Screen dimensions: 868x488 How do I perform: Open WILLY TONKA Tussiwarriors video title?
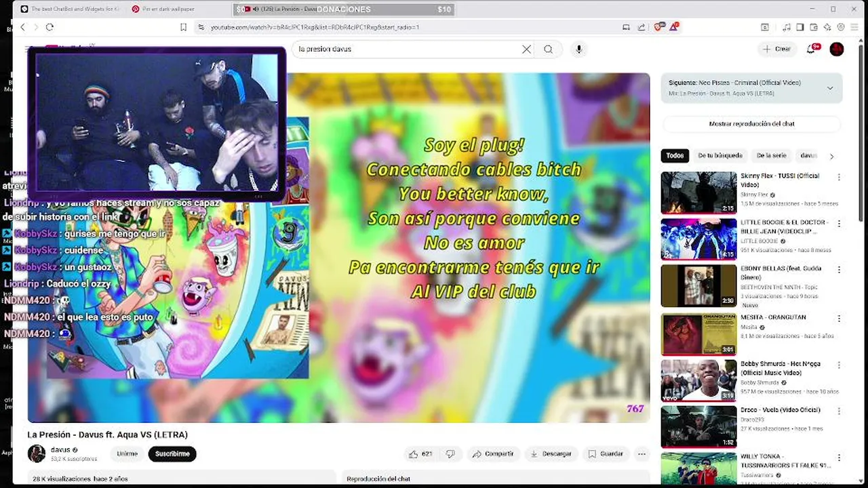[x=785, y=461]
